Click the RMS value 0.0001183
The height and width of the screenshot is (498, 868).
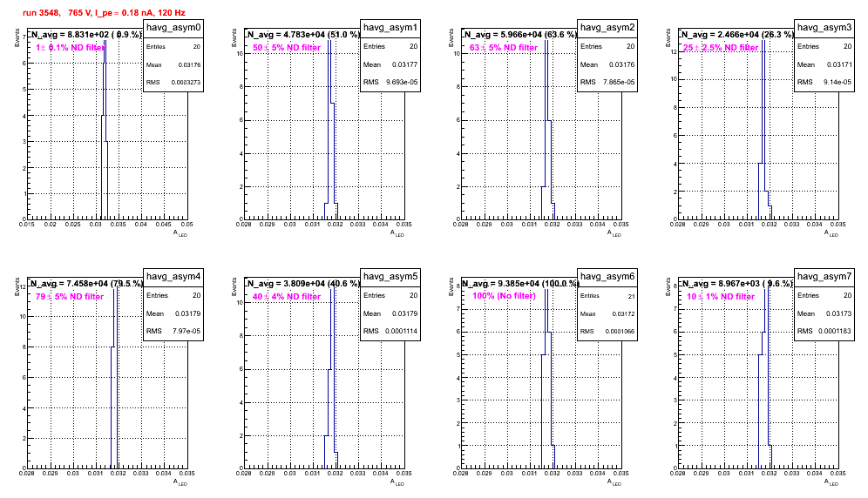836,331
